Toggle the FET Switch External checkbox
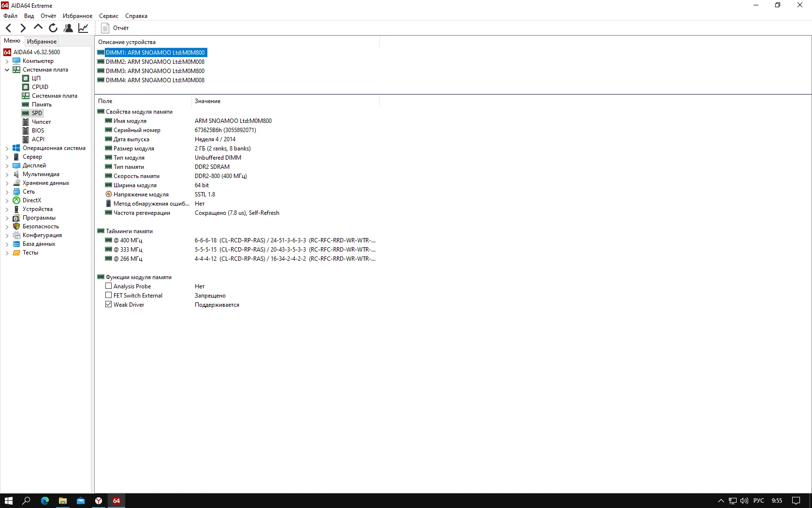The width and height of the screenshot is (812, 508). (x=109, y=296)
